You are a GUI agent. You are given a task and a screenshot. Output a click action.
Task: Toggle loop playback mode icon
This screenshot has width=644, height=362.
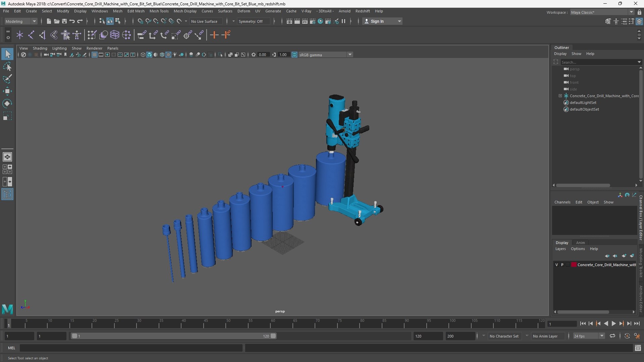[612, 336]
